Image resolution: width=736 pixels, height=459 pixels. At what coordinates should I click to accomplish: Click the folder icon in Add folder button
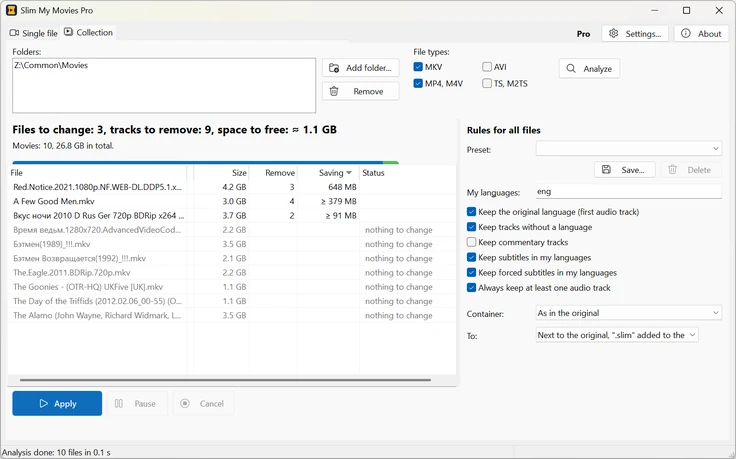click(334, 68)
